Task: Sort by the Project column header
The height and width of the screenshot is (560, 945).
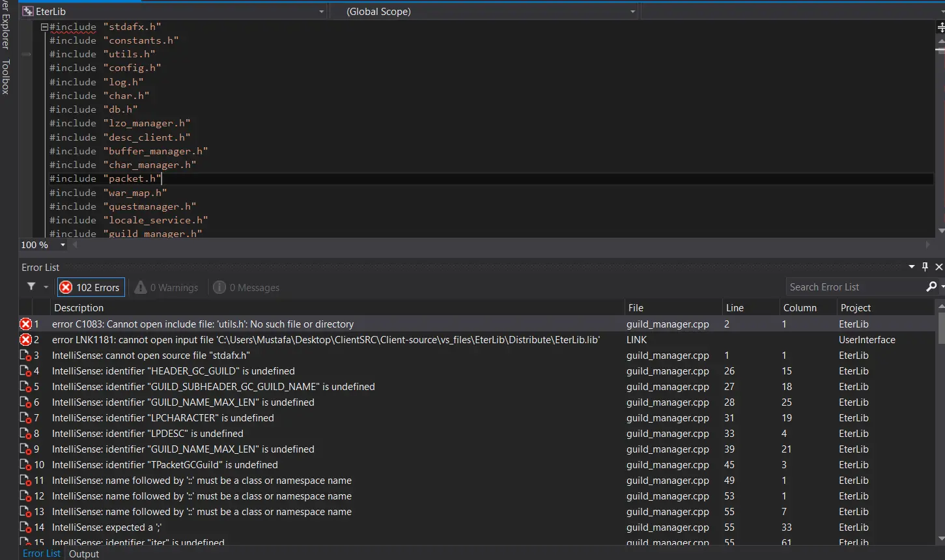Action: [886, 307]
